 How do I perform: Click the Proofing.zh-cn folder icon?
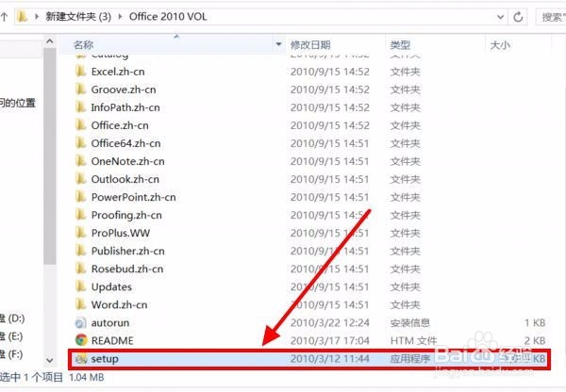[81, 215]
